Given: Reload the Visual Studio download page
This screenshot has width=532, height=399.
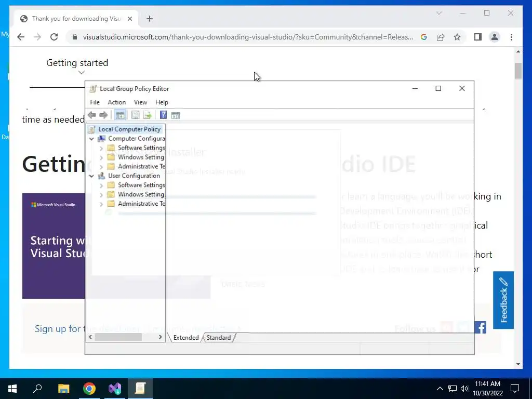Looking at the screenshot, I should click(x=54, y=37).
